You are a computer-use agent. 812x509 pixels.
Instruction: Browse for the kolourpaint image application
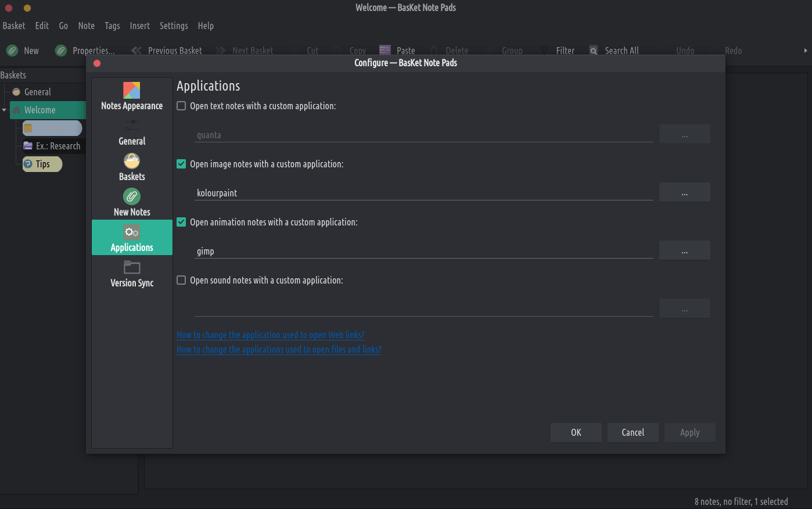click(x=684, y=192)
